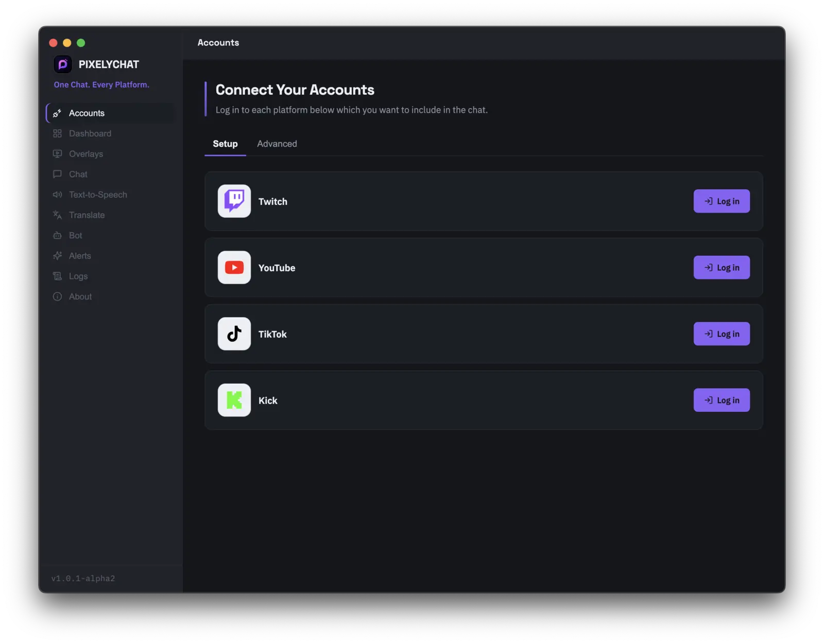This screenshot has width=824, height=644.
Task: Click the PixelyChat logo icon
Action: (63, 64)
